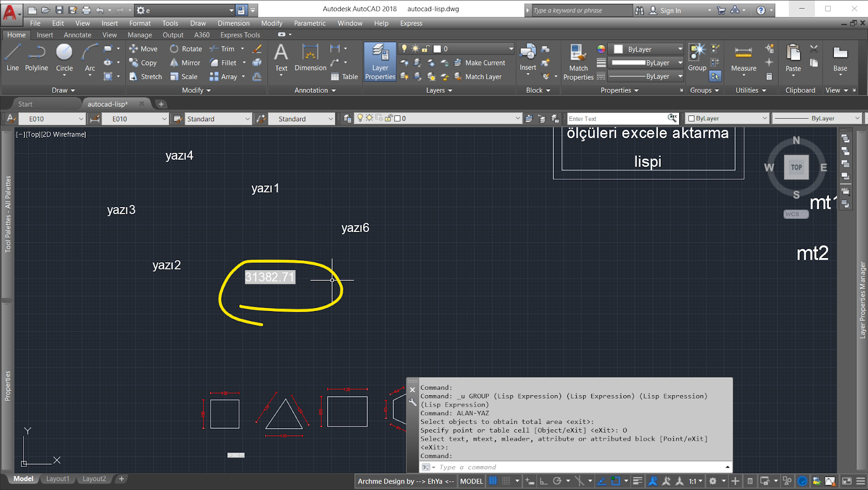Screen dimensions: 868x490
Task: Toggle polar tracking in status bar
Action: (557, 481)
